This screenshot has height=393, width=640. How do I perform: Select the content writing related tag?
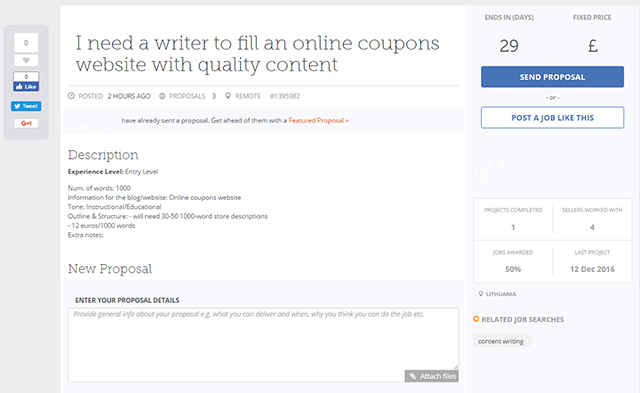(x=501, y=341)
